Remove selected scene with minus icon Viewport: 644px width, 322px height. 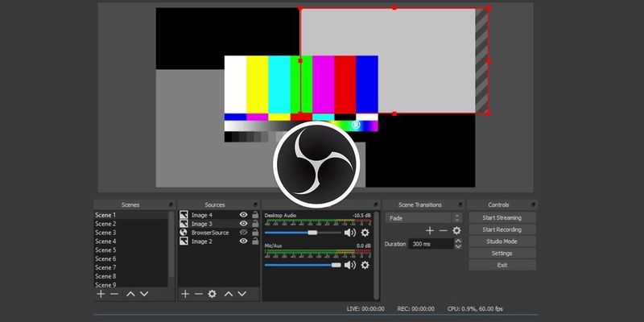click(114, 294)
